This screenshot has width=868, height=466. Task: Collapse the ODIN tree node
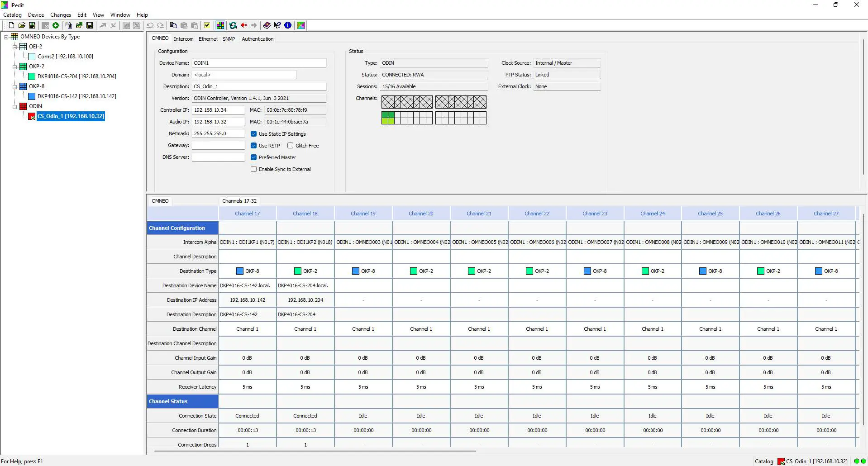tap(14, 106)
